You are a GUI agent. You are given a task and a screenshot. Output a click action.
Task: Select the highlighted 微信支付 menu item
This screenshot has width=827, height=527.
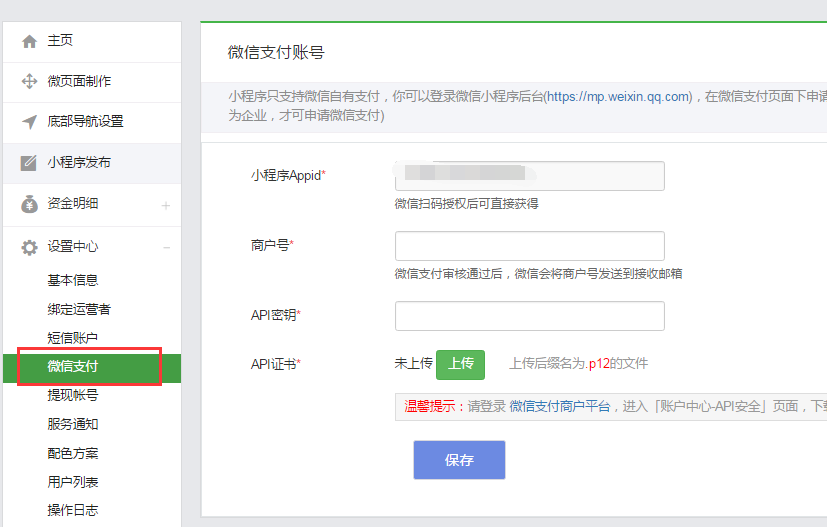[x=73, y=367]
